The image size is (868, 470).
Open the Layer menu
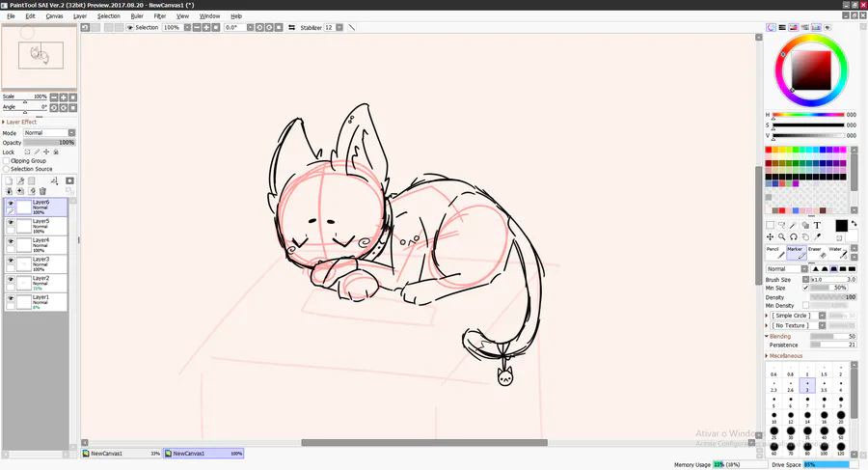pyautogui.click(x=80, y=16)
